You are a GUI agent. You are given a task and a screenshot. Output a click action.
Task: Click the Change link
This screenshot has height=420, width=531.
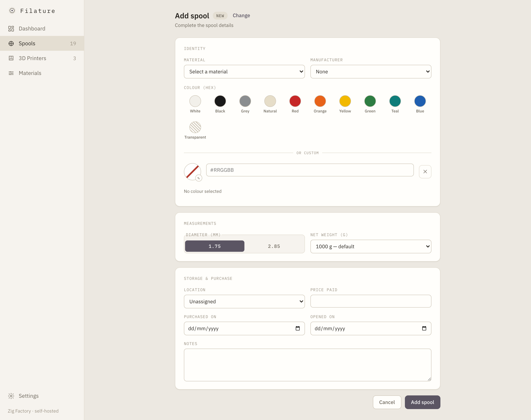(241, 15)
